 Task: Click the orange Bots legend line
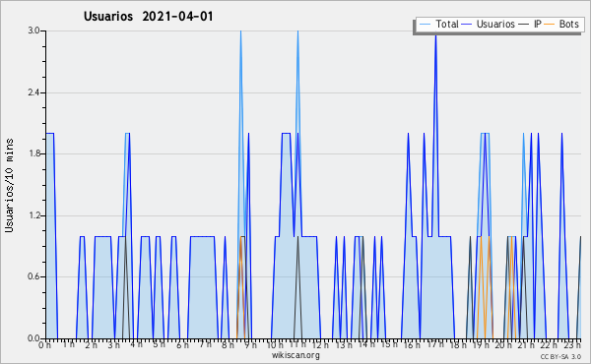click(550, 25)
